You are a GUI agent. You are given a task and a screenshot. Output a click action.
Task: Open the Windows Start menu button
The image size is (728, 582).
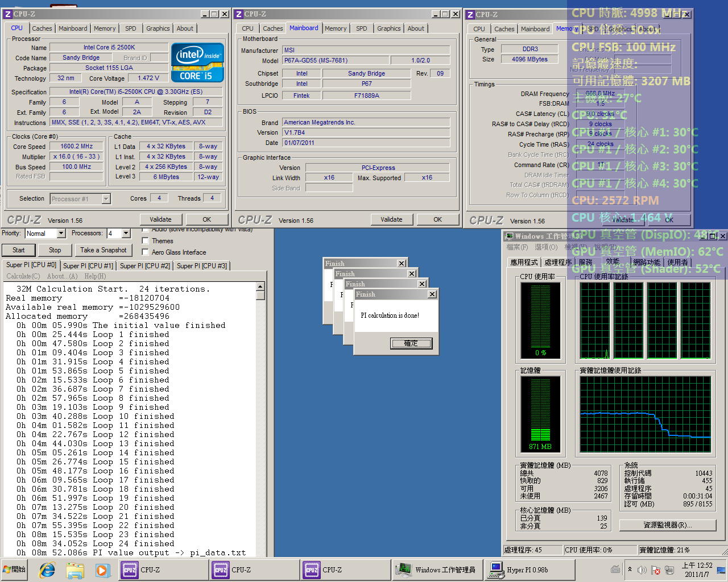(x=15, y=569)
